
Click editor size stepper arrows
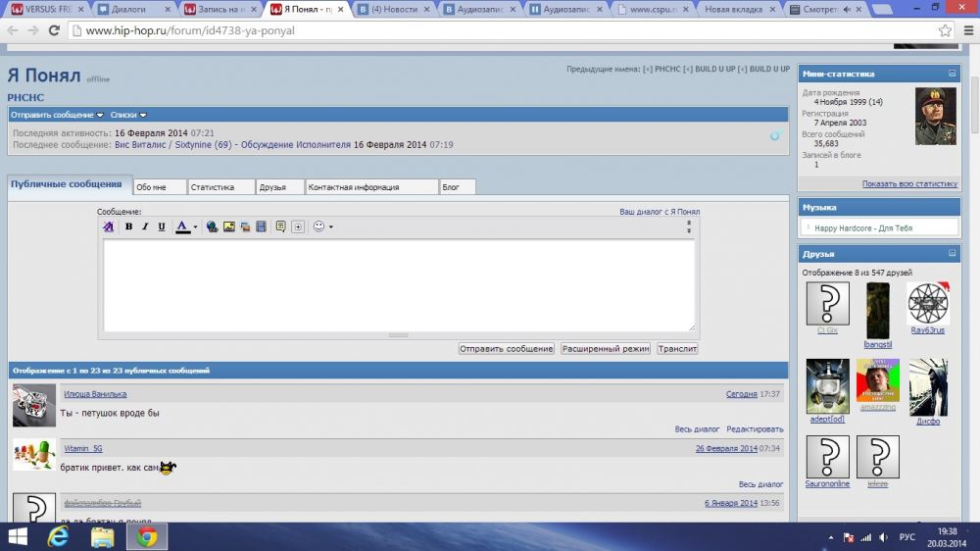[689, 226]
